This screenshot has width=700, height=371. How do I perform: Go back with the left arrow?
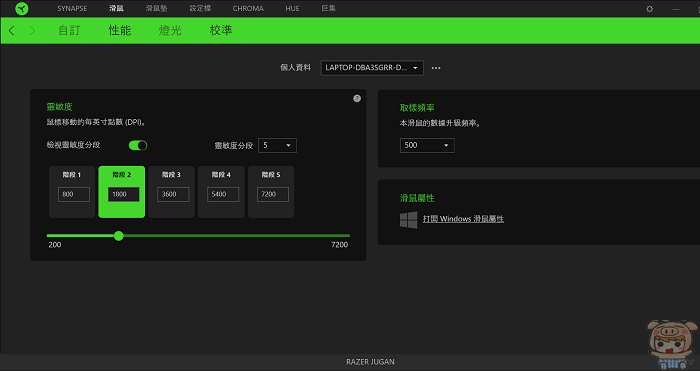pos(12,31)
